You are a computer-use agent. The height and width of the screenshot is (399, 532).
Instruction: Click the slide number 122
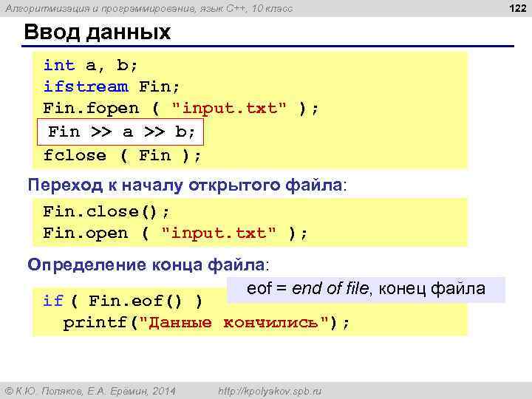point(518,7)
